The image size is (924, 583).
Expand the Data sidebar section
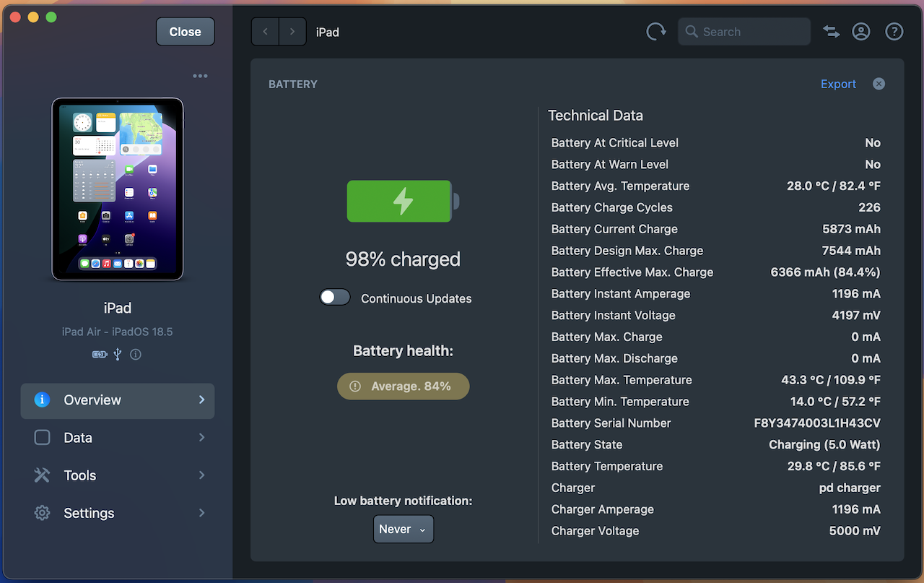click(118, 438)
